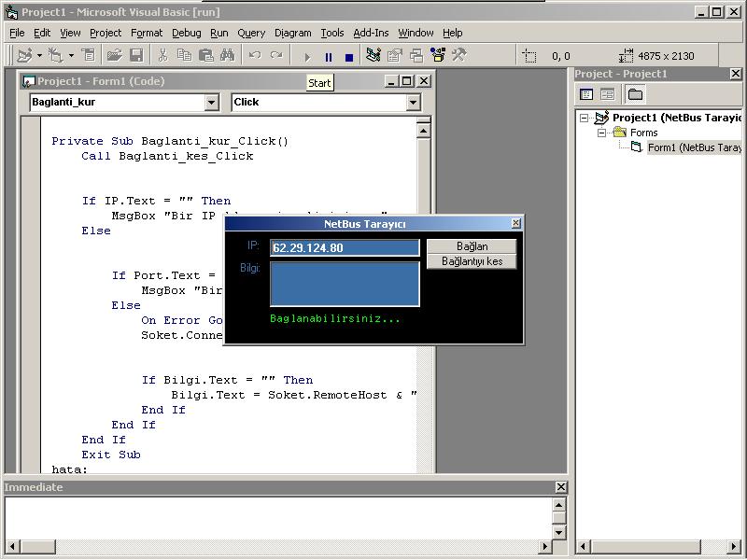Click the Find binoculars icon
Screen dimensions: 747x560
[x=227, y=56]
